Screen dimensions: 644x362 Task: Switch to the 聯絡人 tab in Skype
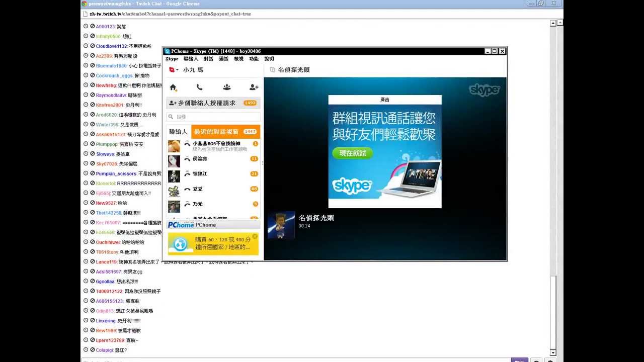pyautogui.click(x=178, y=132)
